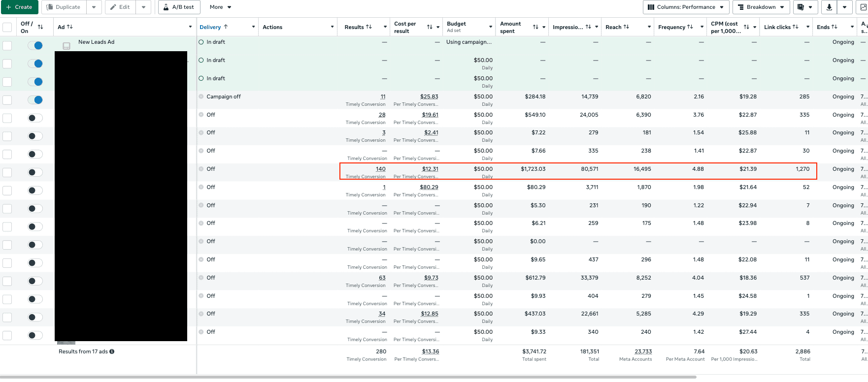868x382 pixels.
Task: Sort by Link clicks column arrows
Action: click(795, 27)
